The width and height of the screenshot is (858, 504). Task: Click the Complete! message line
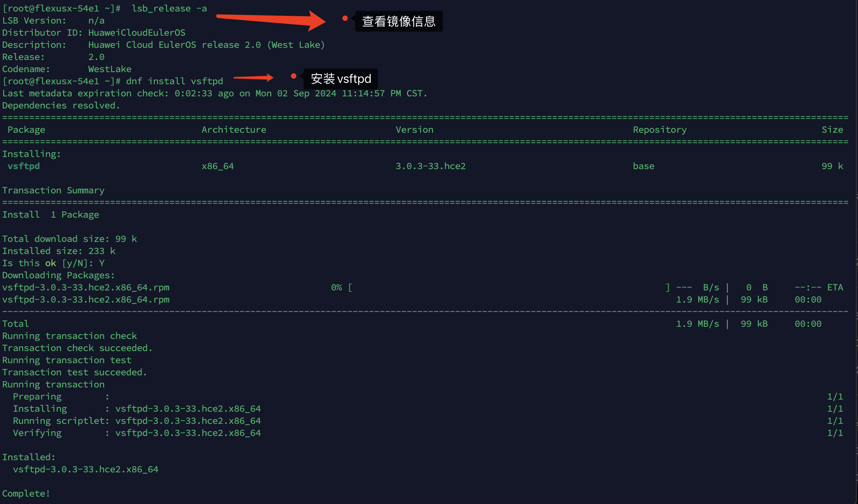click(26, 494)
